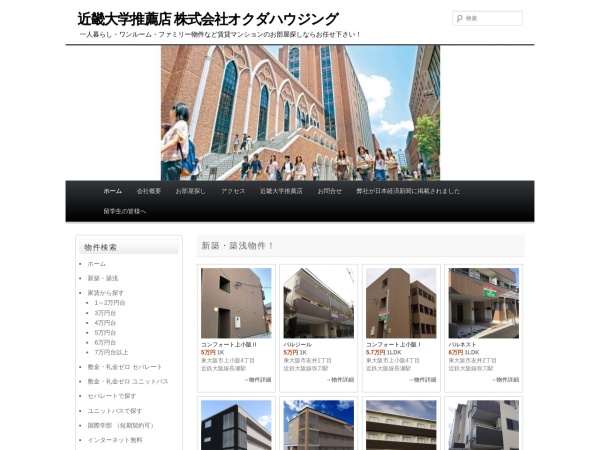Click 物件詳細 under パルジール
Viewport: 600px width, 450px height.
(340, 380)
